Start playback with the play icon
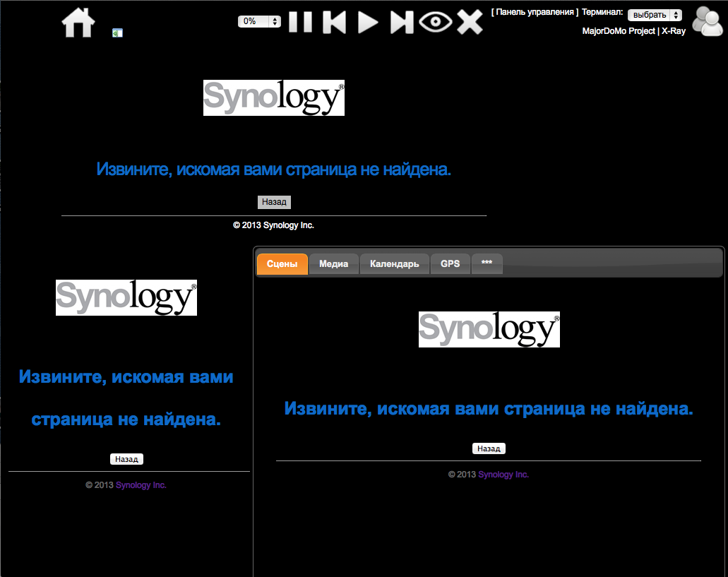 click(x=368, y=23)
